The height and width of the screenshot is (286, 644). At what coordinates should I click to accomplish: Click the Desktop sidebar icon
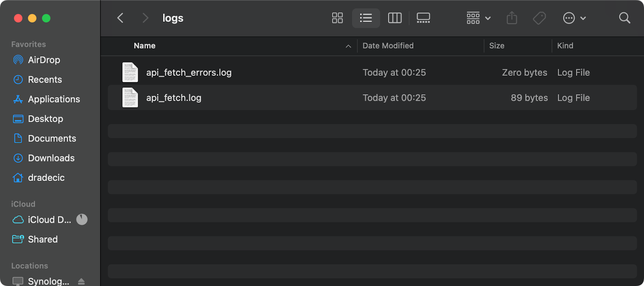click(x=18, y=119)
